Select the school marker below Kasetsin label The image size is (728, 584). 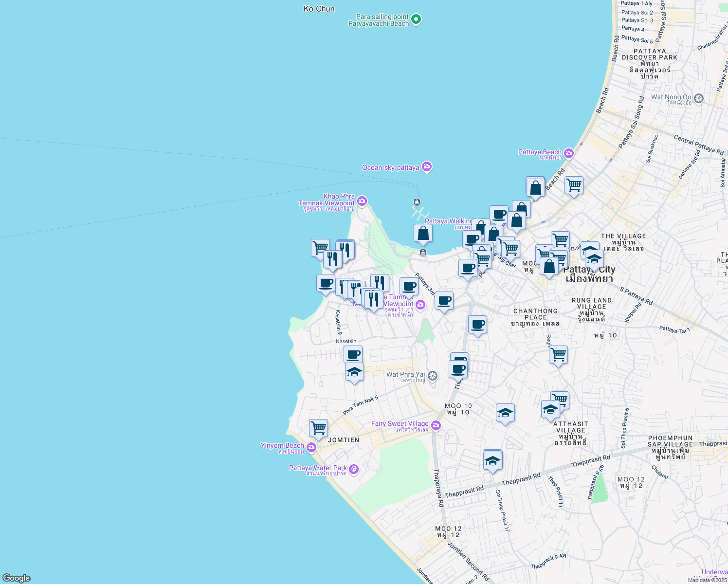coord(354,373)
